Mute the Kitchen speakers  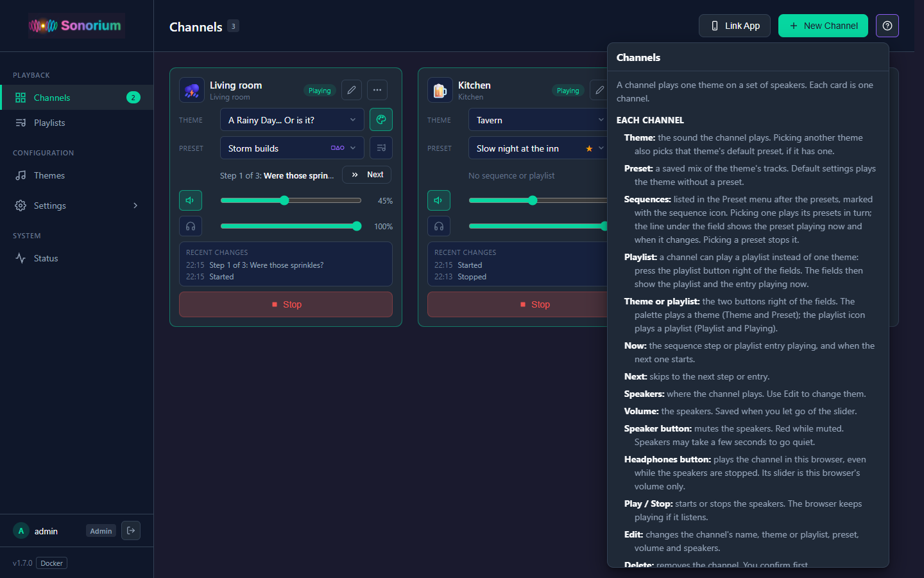pyautogui.click(x=439, y=200)
